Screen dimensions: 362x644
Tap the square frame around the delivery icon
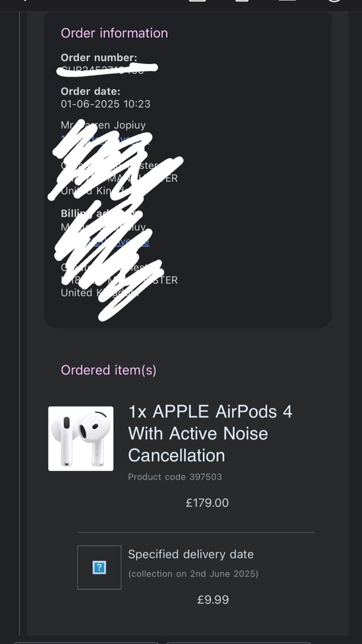click(99, 567)
